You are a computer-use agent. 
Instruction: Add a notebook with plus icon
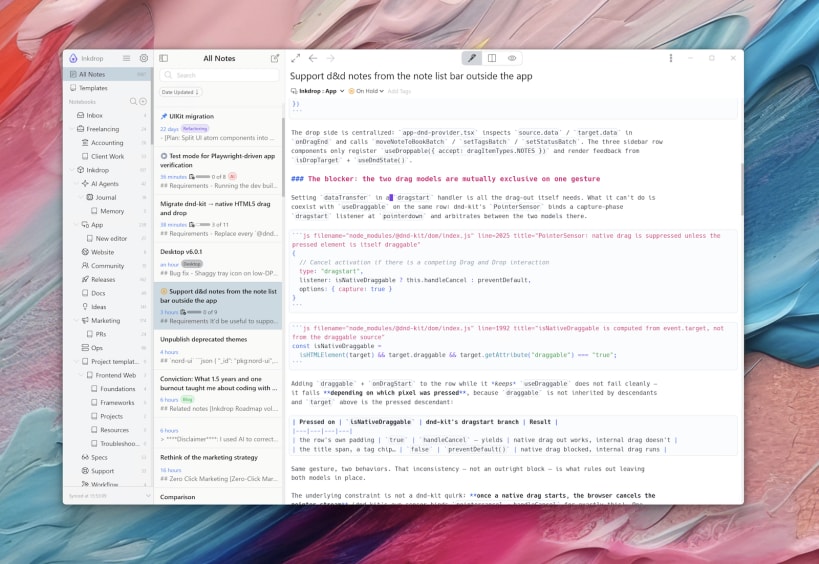coord(143,101)
